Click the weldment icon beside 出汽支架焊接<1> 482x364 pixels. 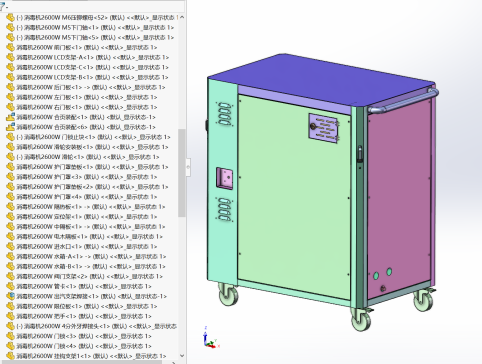tap(10, 296)
